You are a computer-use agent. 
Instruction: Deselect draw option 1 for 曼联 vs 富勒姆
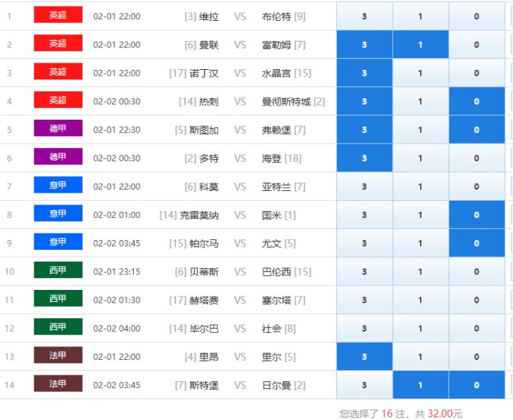tap(420, 45)
